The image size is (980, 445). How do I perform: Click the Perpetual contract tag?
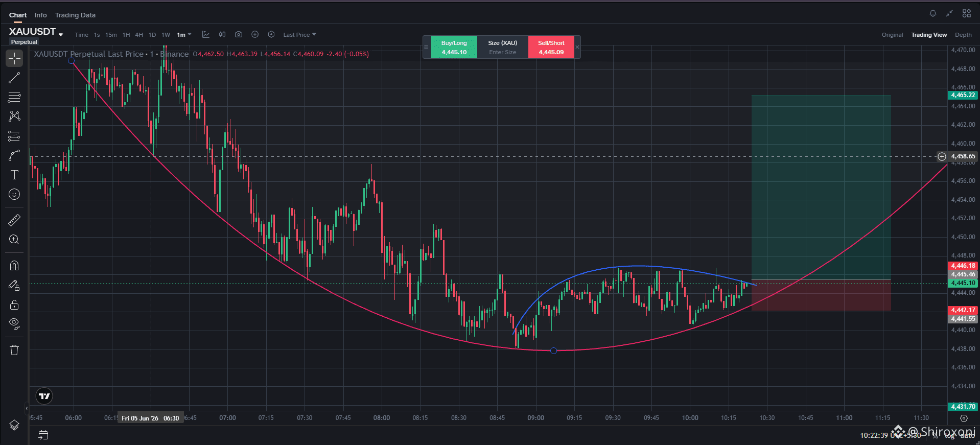tap(24, 42)
